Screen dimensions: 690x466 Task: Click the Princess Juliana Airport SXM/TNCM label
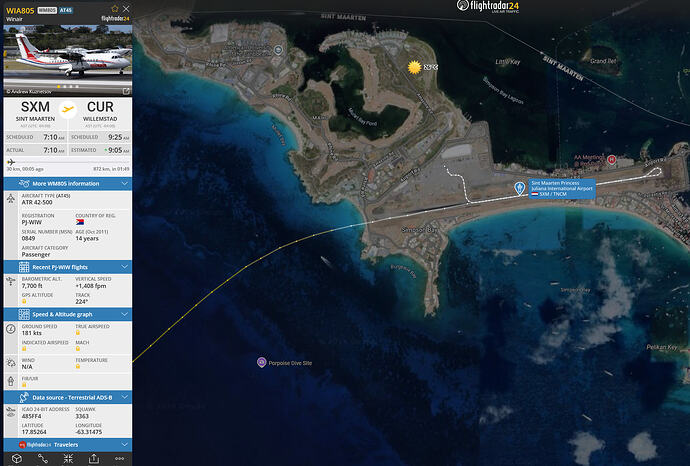[x=562, y=188]
